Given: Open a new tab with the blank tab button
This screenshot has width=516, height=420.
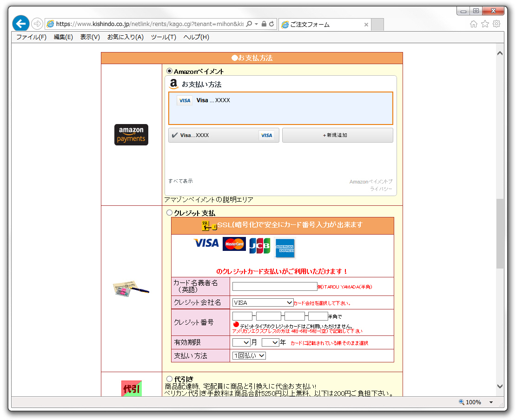Looking at the screenshot, I should coord(377,24).
